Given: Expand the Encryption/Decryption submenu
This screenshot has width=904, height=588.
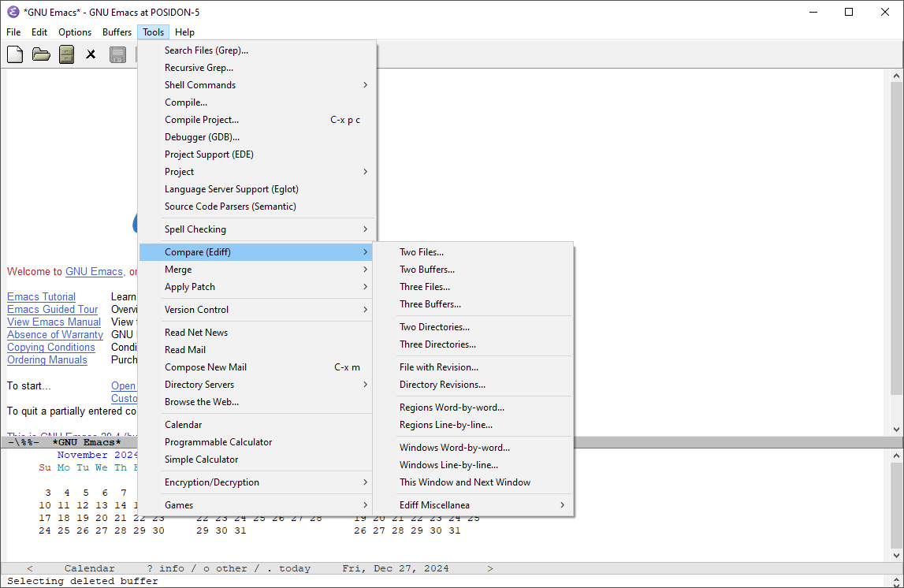Looking at the screenshot, I should (257, 482).
